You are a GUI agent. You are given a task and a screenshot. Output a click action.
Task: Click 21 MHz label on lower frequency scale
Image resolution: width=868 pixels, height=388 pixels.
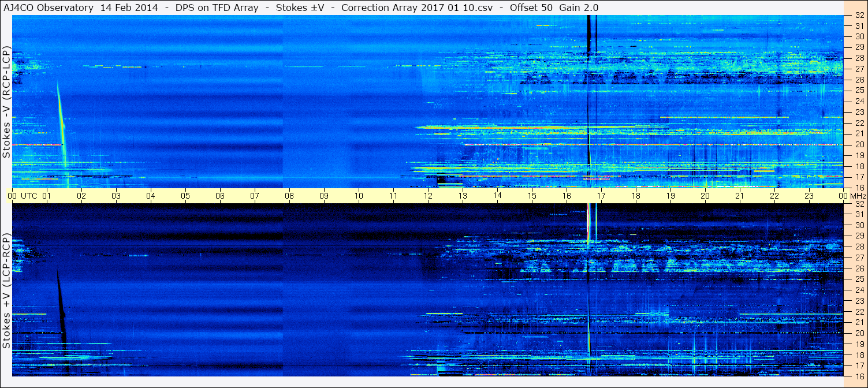pos(859,322)
